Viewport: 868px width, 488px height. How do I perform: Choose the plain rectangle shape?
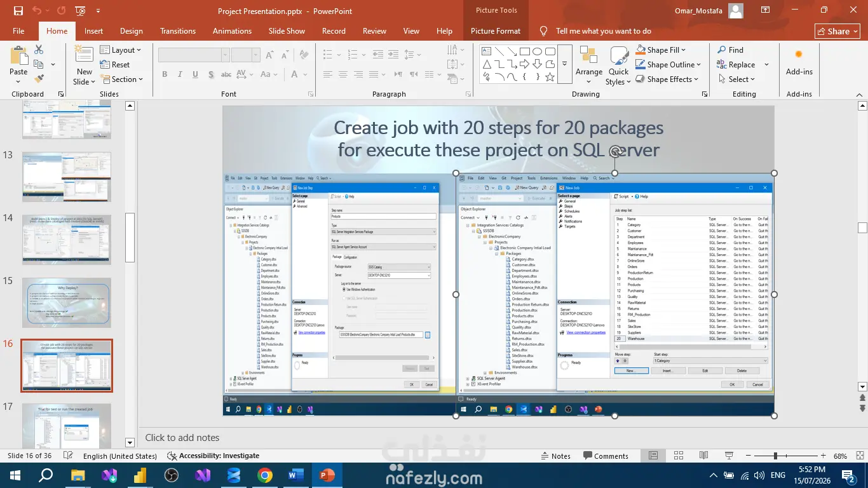[525, 51]
